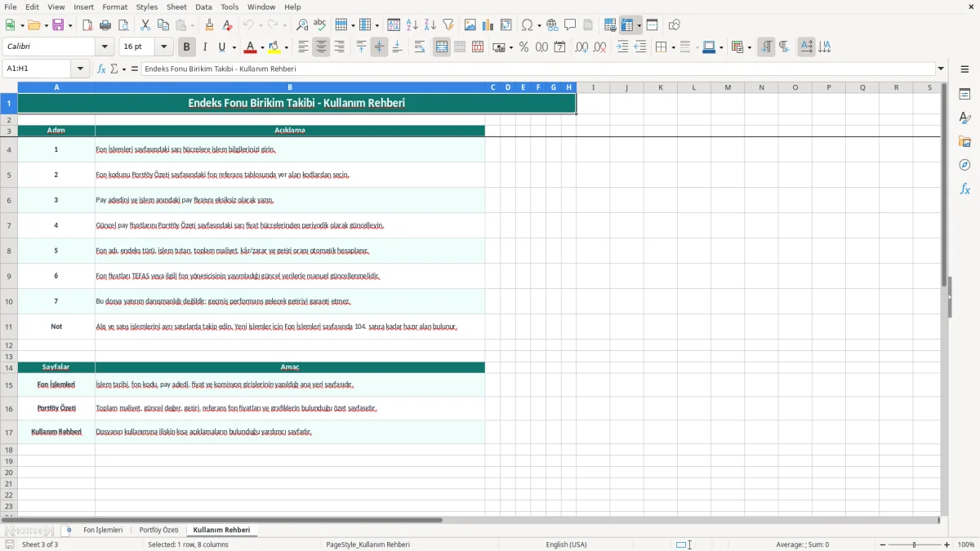This screenshot has height=551, width=980.
Task: Open the Special Character omega icon
Action: (x=527, y=25)
